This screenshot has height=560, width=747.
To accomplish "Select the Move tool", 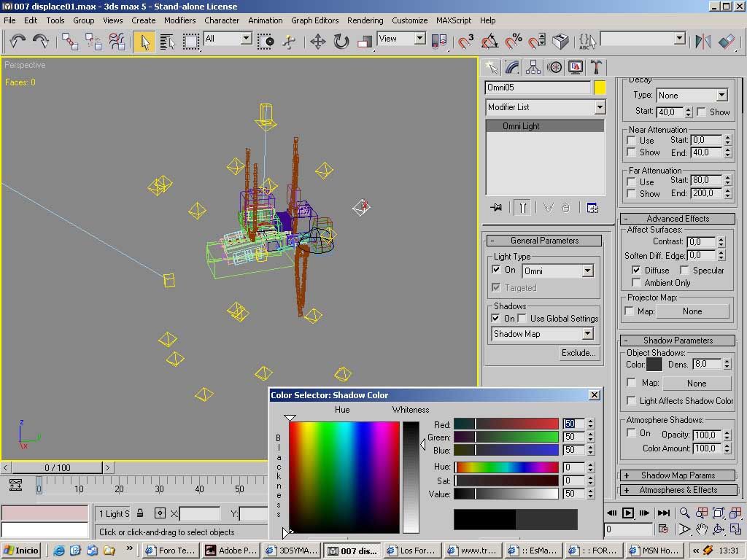I will pos(318,42).
